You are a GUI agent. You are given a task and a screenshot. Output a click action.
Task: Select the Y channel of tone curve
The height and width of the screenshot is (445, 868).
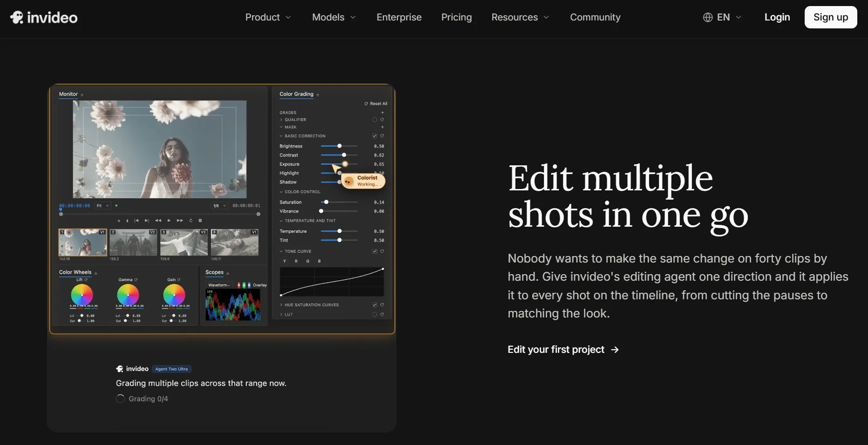click(285, 261)
